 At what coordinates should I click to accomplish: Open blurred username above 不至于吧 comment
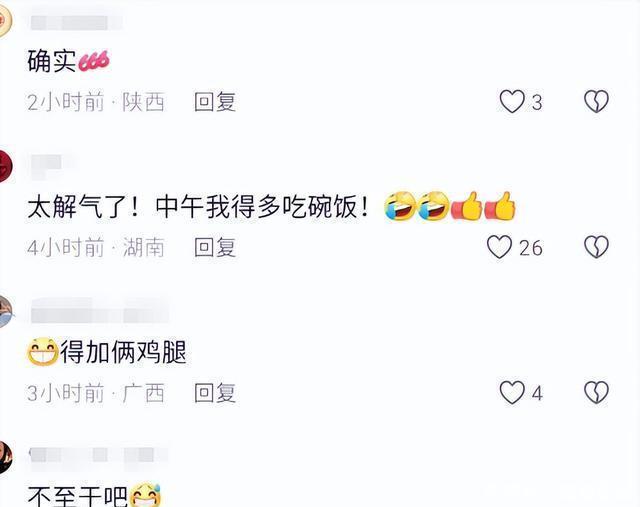[x=98, y=454]
